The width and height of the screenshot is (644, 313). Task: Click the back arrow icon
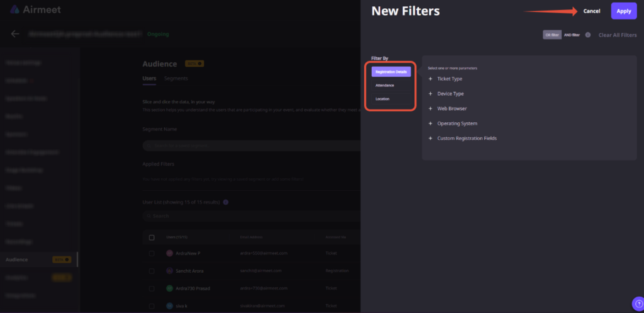[15, 34]
